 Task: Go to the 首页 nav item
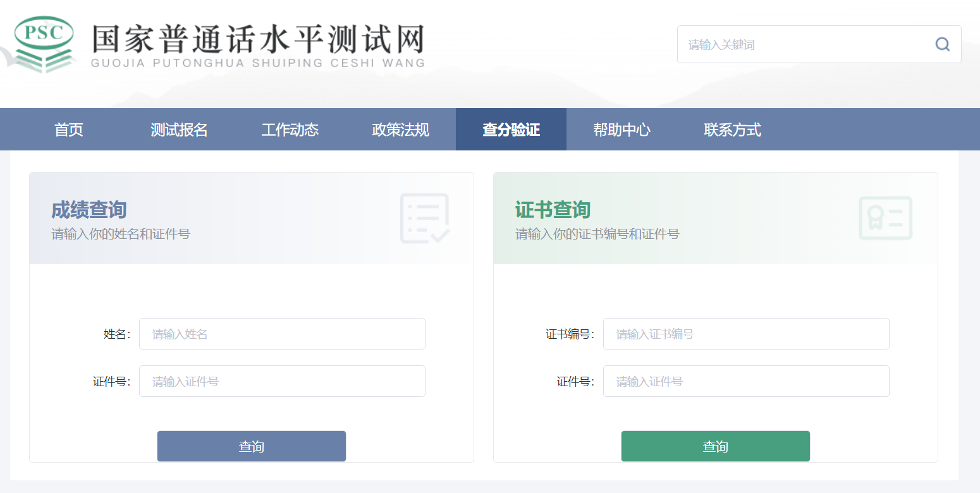click(x=69, y=130)
